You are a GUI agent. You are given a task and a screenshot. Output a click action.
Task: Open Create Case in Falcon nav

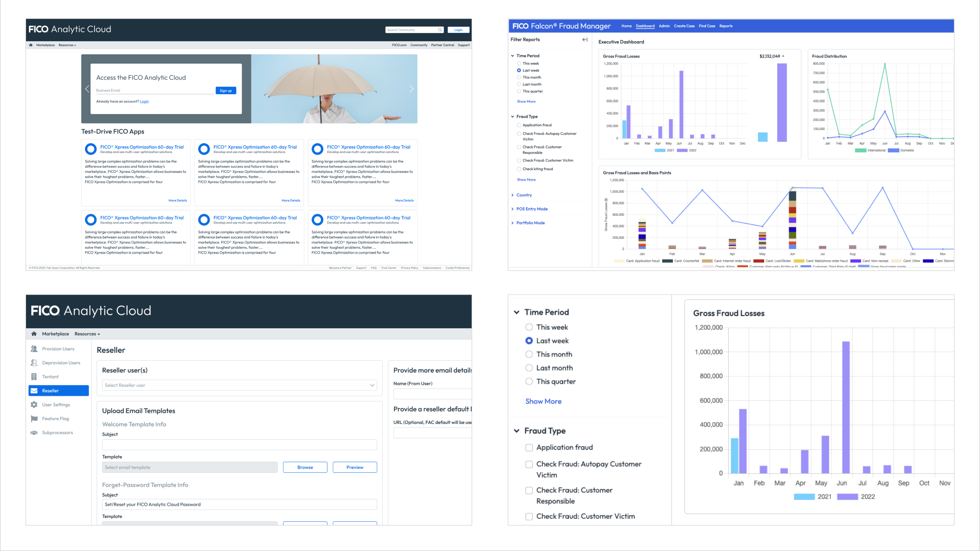coord(684,26)
